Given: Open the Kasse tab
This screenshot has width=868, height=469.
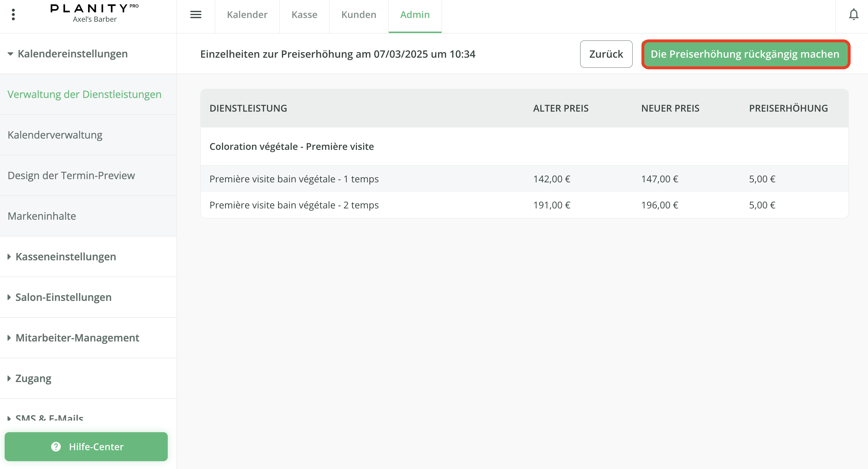Looking at the screenshot, I should coord(304,15).
